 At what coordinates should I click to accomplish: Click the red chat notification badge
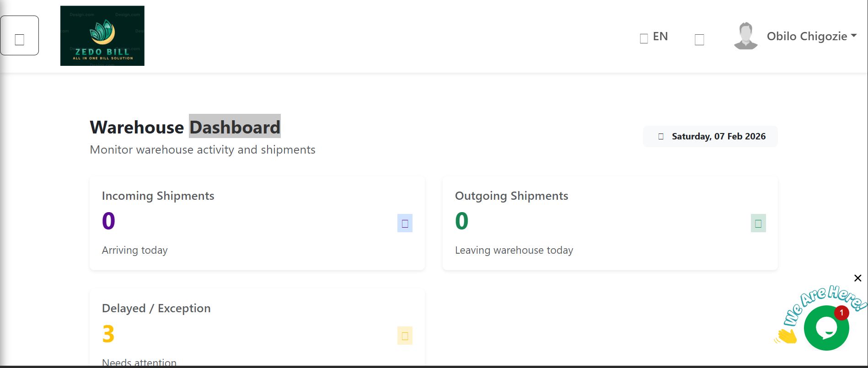pos(841,313)
